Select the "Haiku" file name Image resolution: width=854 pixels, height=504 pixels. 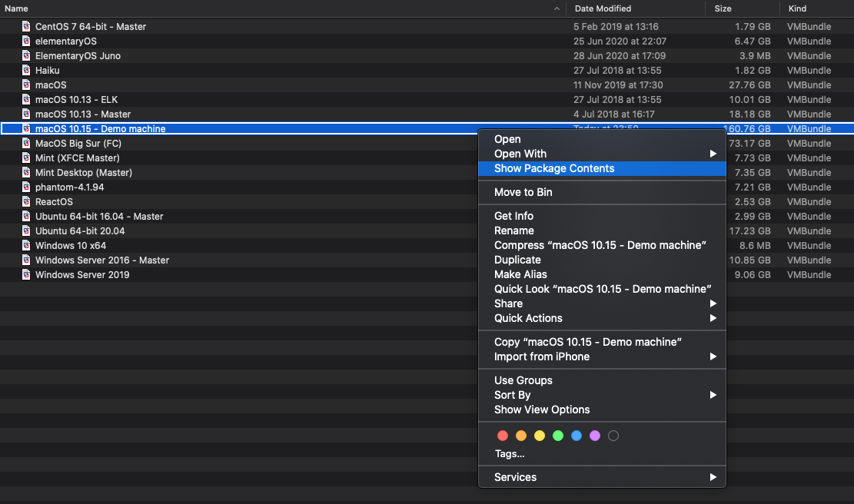(x=48, y=70)
